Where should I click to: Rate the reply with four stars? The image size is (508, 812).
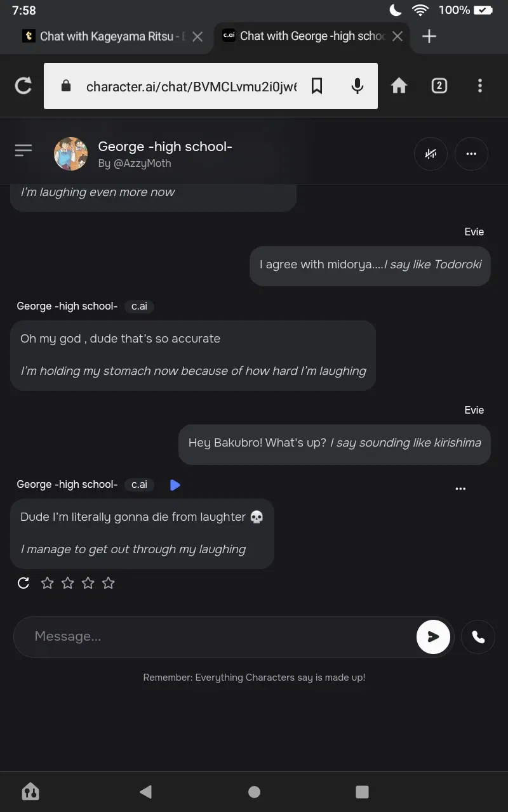coord(109,583)
